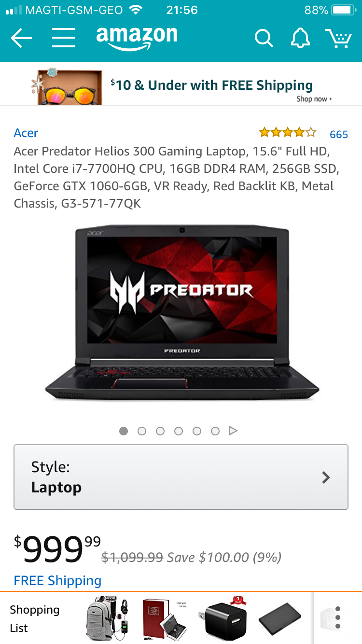Open the three-dot shopping list menu
The height and width of the screenshot is (644, 362).
click(x=338, y=617)
